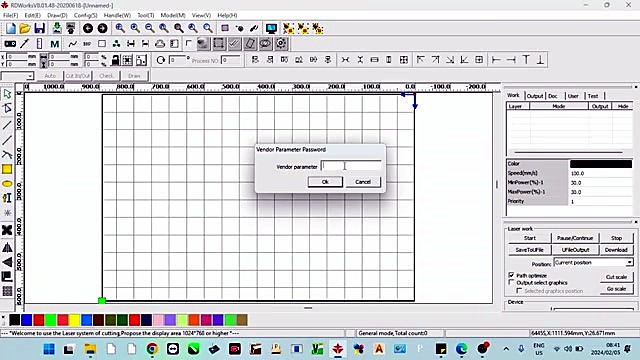Open Google Chrome from the taskbar

152,349
